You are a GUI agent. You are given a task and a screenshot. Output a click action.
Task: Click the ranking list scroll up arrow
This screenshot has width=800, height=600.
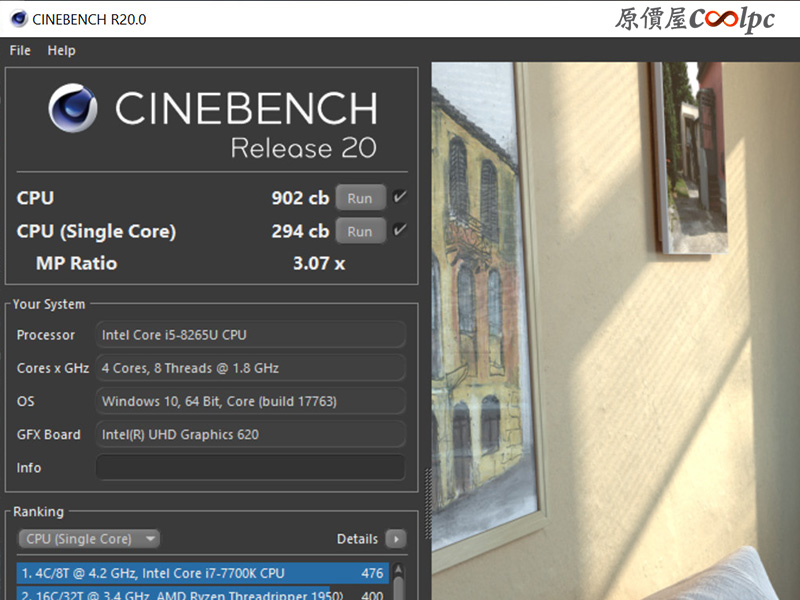coord(398,570)
